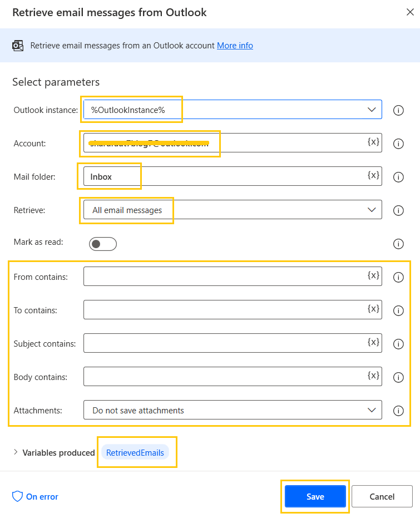Screen dimensions: 420x518
Task: Expand the Variables produced section
Action: (16, 452)
